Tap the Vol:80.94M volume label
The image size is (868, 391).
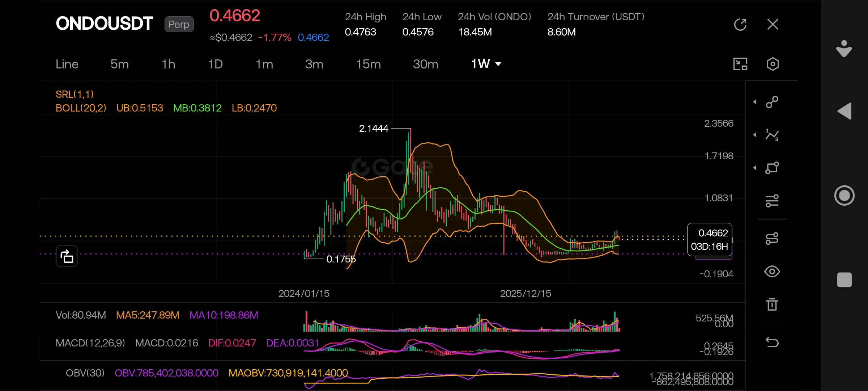point(81,315)
